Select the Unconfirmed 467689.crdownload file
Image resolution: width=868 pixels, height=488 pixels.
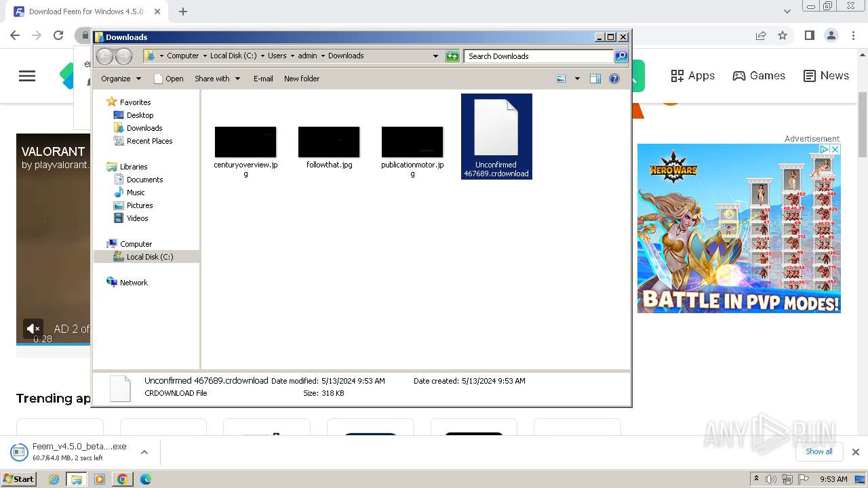click(x=496, y=136)
